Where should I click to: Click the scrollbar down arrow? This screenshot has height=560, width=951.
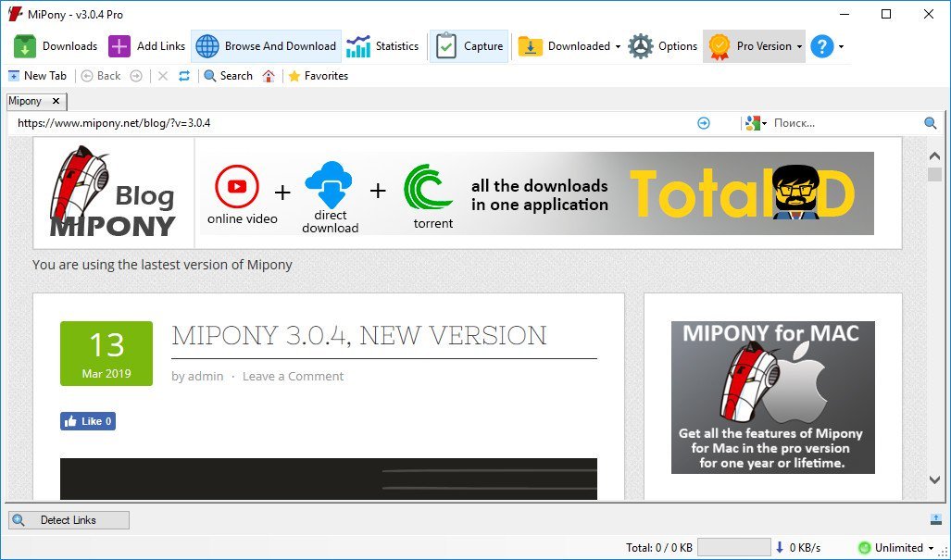[x=934, y=479]
